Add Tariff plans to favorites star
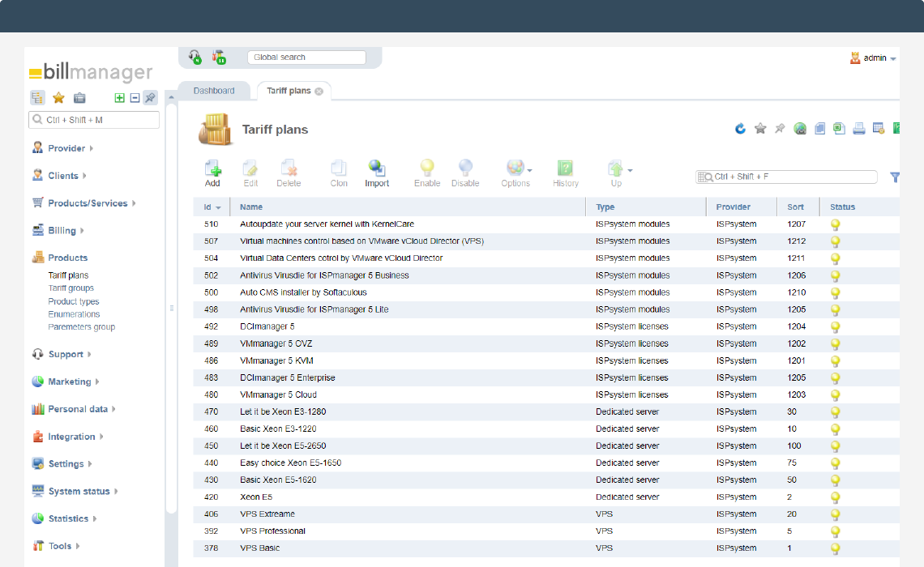This screenshot has height=567, width=924. pos(760,128)
